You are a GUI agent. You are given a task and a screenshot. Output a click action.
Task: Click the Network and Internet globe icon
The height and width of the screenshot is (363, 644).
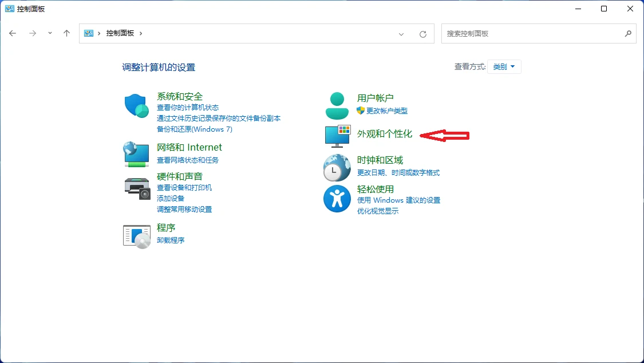[x=136, y=154]
